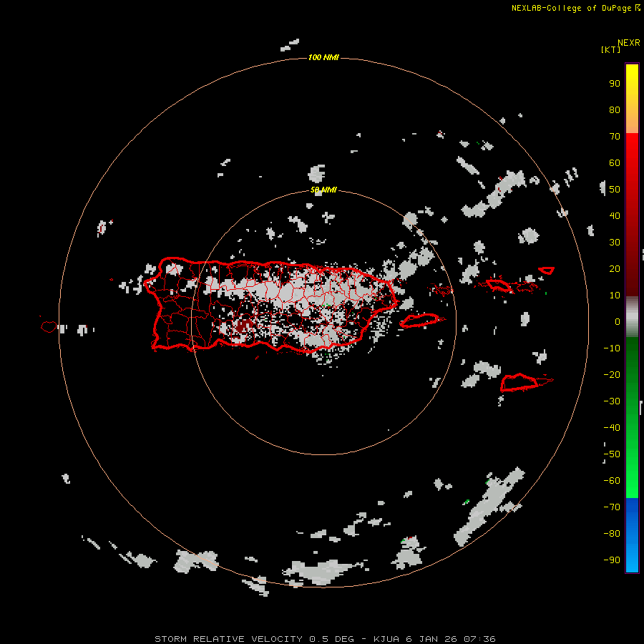This screenshot has width=644, height=644.
Task: Pick the blue segment at the color bar bottom
Action: point(632,535)
